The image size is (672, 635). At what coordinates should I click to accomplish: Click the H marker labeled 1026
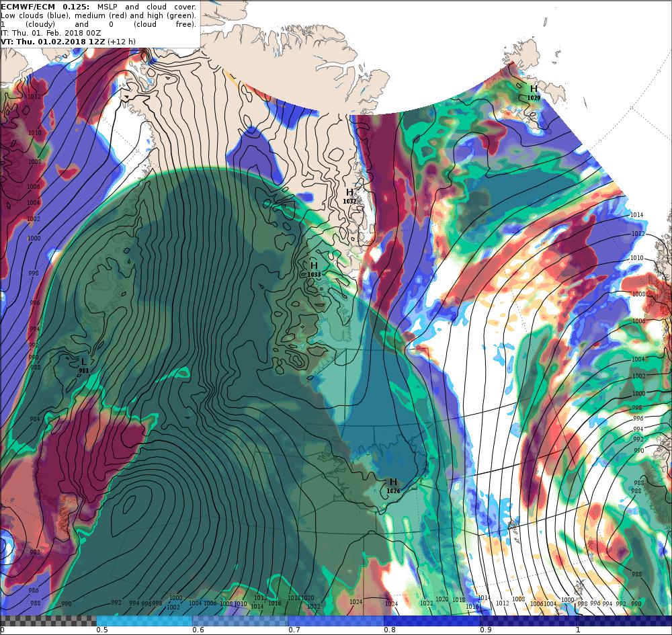[393, 485]
